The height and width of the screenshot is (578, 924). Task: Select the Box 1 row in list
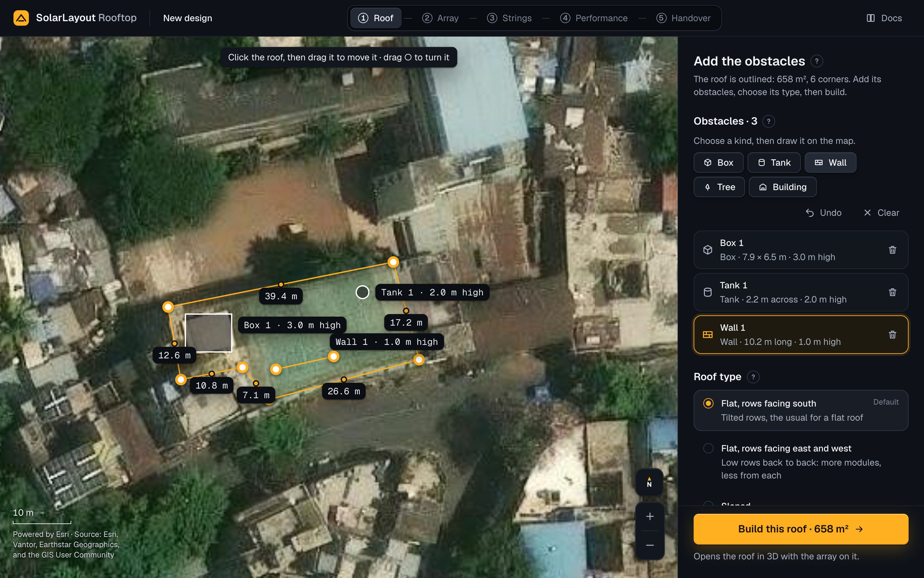801,250
